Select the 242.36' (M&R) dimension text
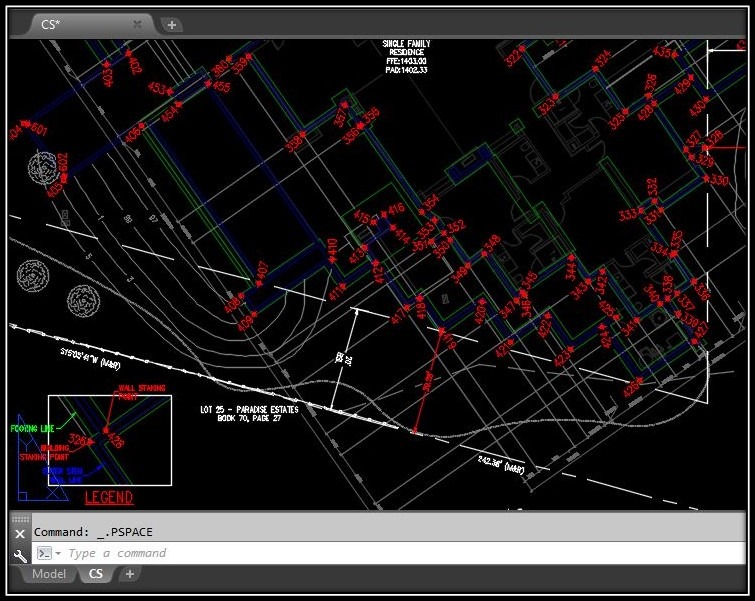Screen dimensions: 755x601 coord(501,464)
